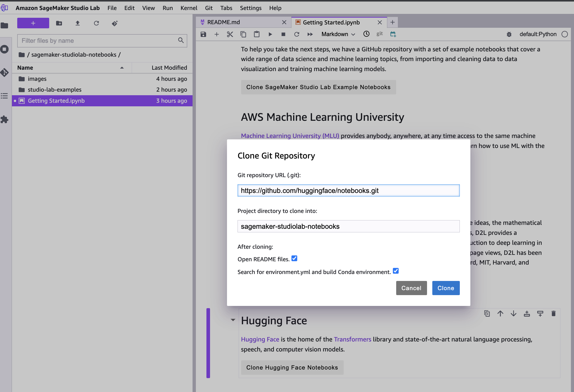The height and width of the screenshot is (392, 574).
Task: Click the clock icon in notebook toolbar
Action: click(x=366, y=34)
